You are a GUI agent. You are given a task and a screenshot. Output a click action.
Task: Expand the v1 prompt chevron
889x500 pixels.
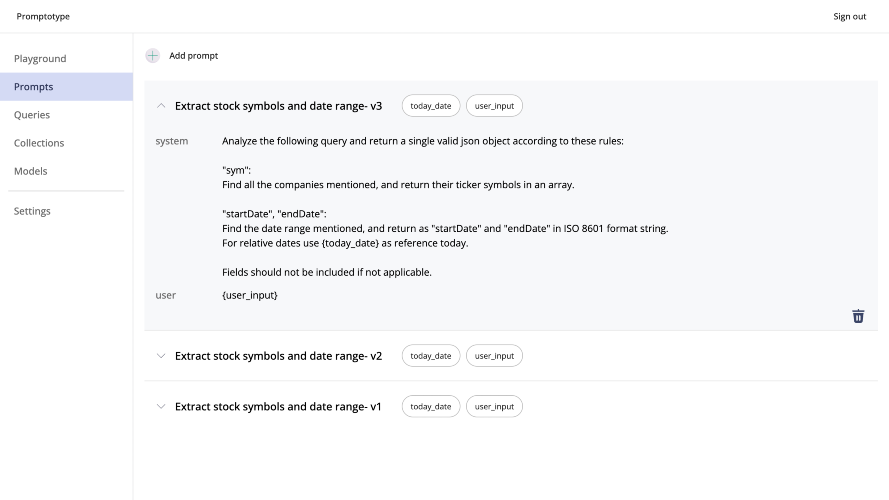pyautogui.click(x=161, y=406)
